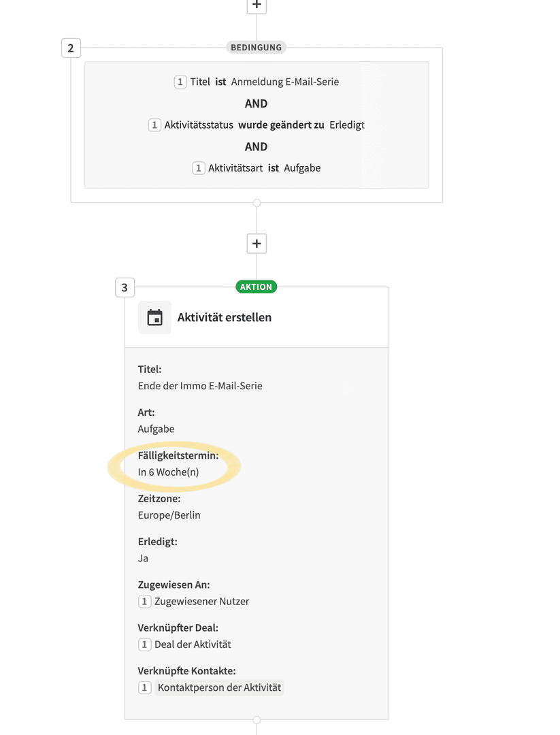
Task: Select the step number 3 badge
Action: pyautogui.click(x=125, y=287)
